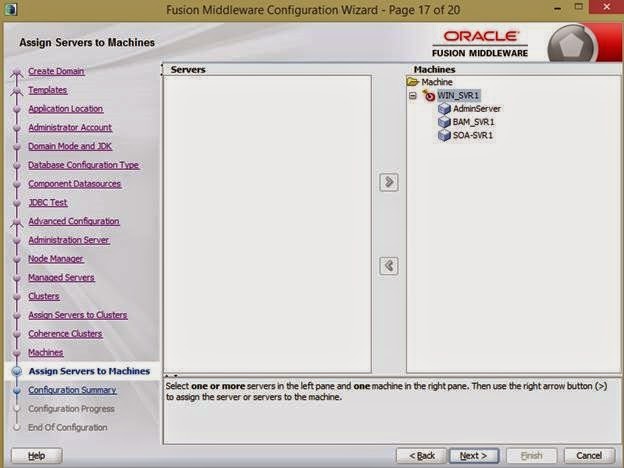Click the Machine folder icon

point(413,82)
